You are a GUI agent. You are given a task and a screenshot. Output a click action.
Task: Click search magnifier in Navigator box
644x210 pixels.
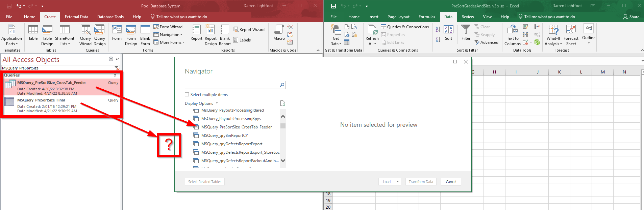coord(282,85)
